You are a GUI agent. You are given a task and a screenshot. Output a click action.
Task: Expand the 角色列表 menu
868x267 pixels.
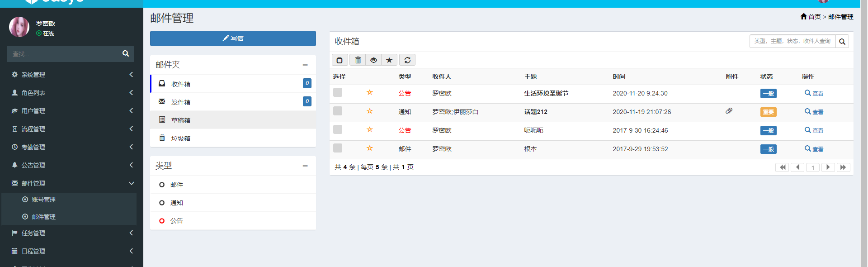click(71, 93)
